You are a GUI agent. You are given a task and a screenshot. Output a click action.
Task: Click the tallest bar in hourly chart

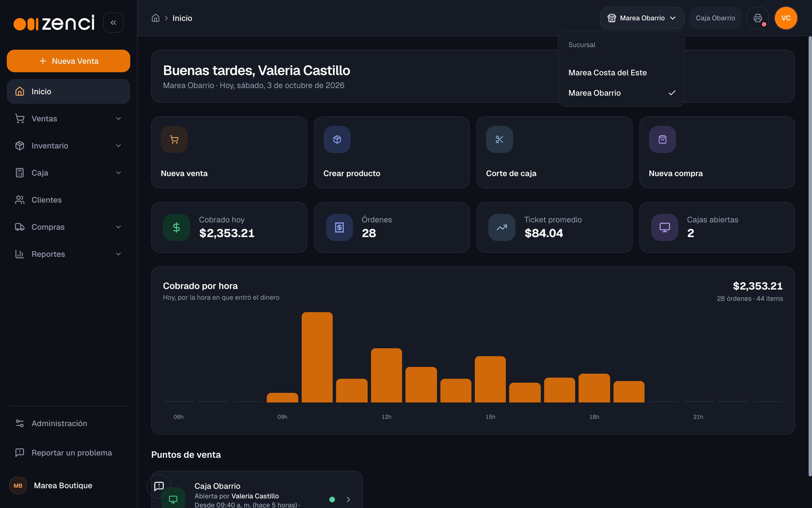pos(317,357)
